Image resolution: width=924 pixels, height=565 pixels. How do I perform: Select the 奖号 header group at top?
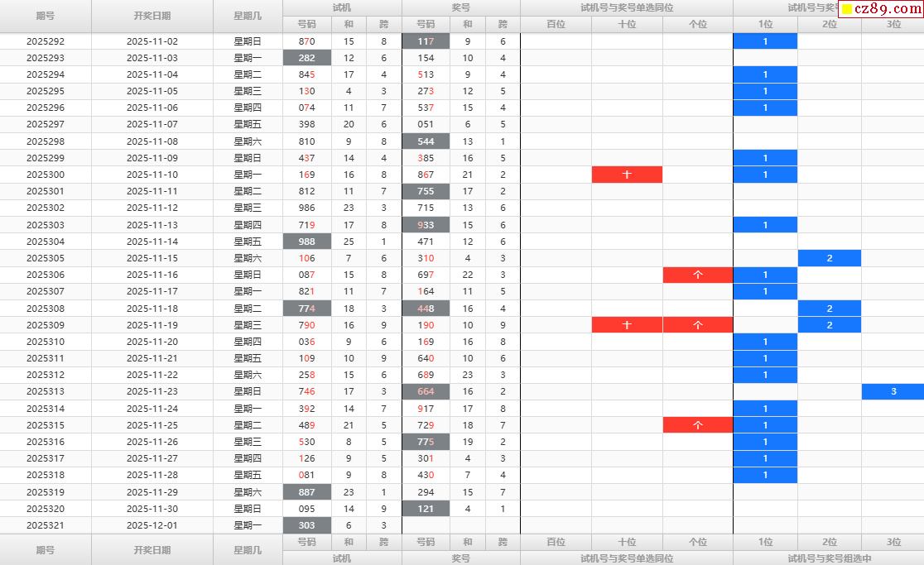pyautogui.click(x=460, y=7)
